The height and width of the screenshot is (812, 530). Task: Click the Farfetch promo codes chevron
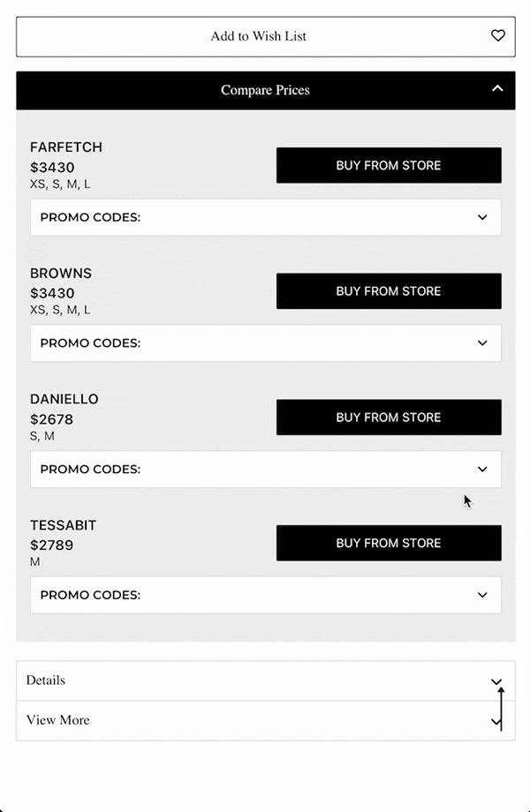(x=482, y=217)
